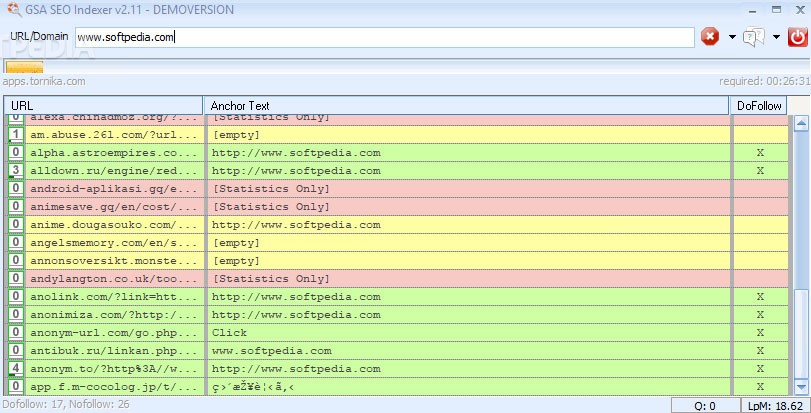The height and width of the screenshot is (413, 811).
Task: Click the URL/Domain input field
Action: tap(384, 37)
